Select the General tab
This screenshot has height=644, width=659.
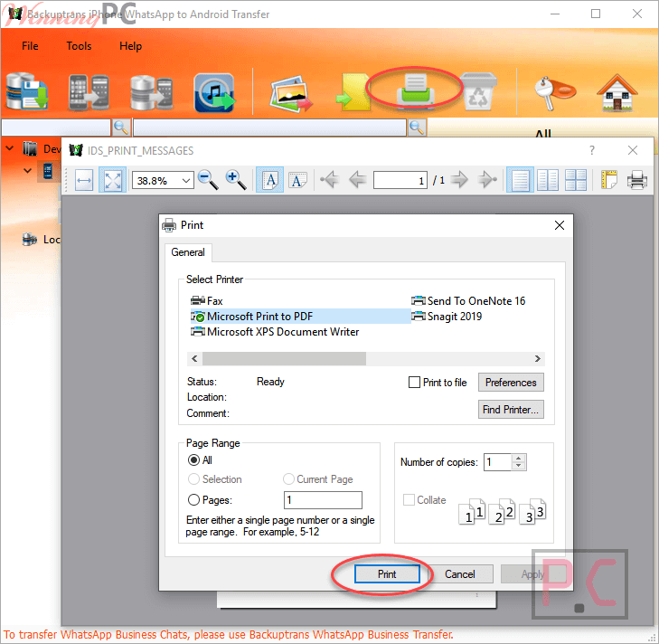pyautogui.click(x=188, y=252)
